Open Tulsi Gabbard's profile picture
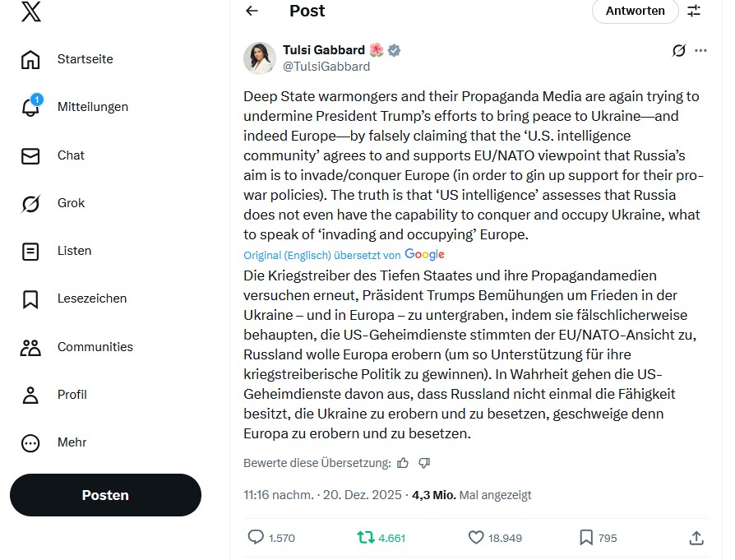 click(259, 58)
